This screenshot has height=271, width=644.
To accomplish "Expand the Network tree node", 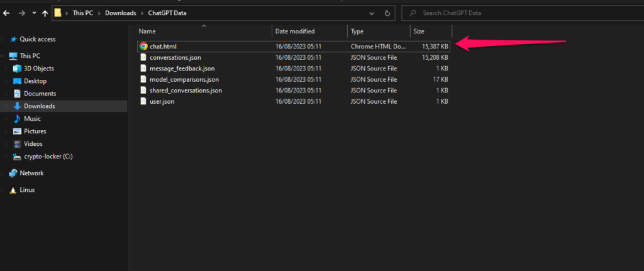I will point(3,174).
